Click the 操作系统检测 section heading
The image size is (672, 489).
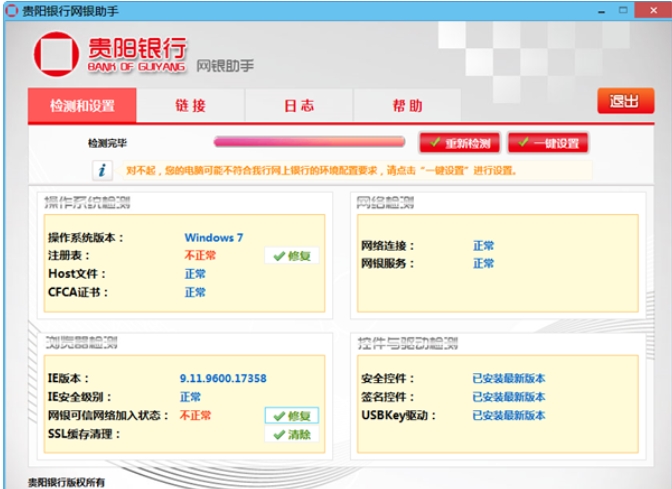coord(87,203)
